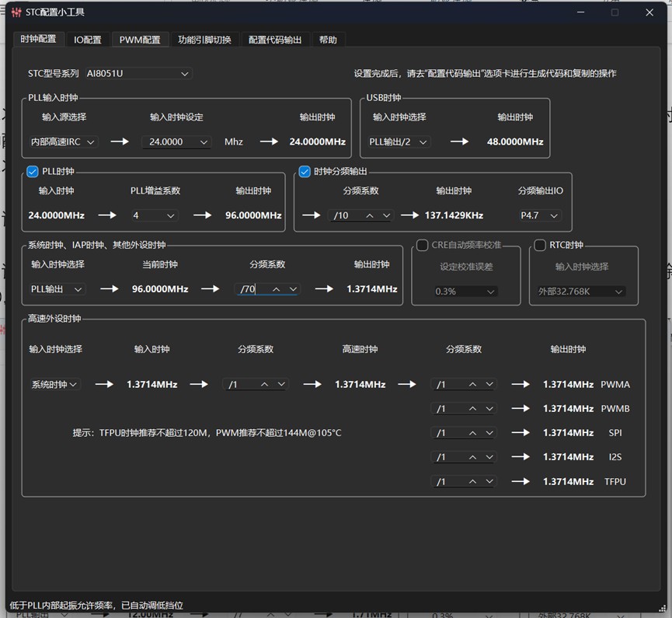Select system clock output 1.3714MHz in 系统时钟 group
The height and width of the screenshot is (618, 672).
click(x=372, y=289)
